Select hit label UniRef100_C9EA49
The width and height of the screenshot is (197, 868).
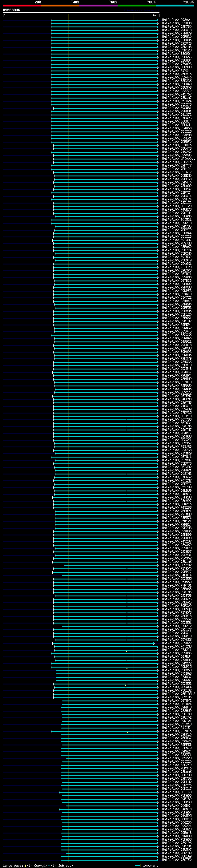click(x=177, y=84)
